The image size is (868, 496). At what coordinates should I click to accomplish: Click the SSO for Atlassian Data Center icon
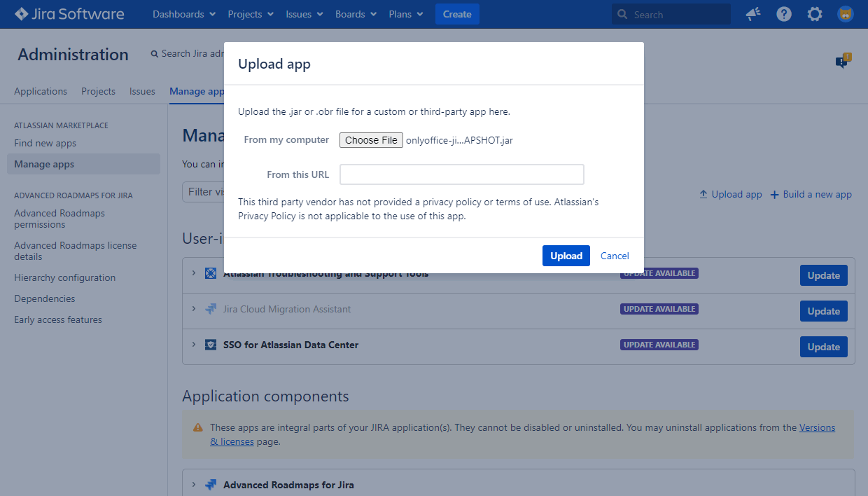click(211, 345)
